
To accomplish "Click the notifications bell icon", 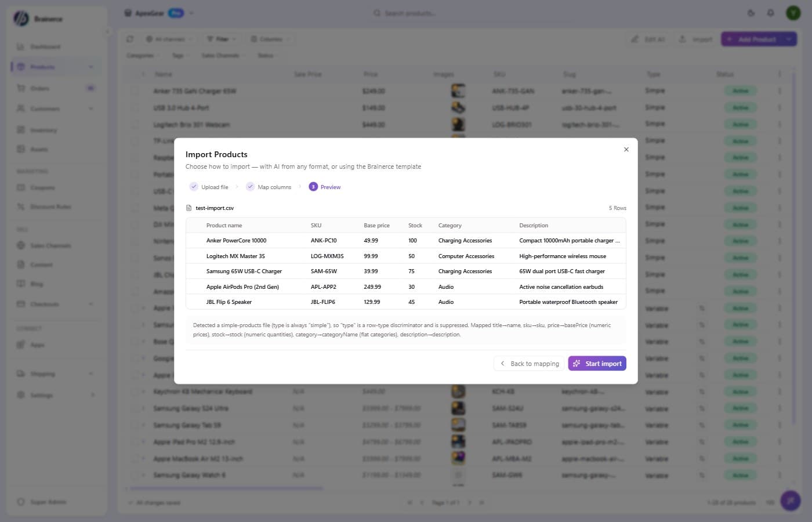I will 770,13.
